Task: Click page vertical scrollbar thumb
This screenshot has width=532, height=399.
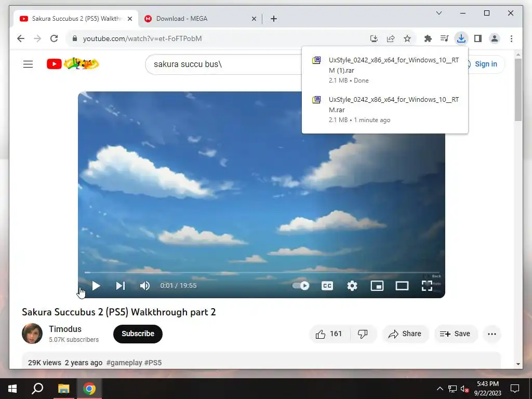Action: click(518, 90)
